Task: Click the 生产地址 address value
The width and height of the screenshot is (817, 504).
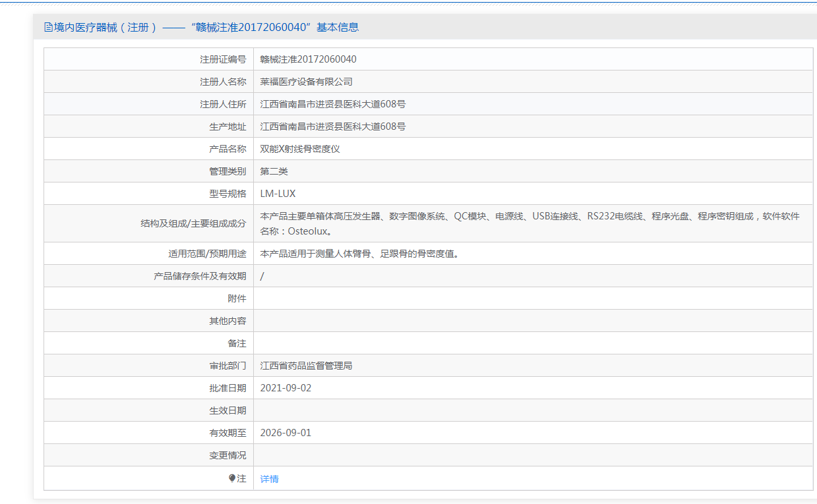Action: click(333, 126)
